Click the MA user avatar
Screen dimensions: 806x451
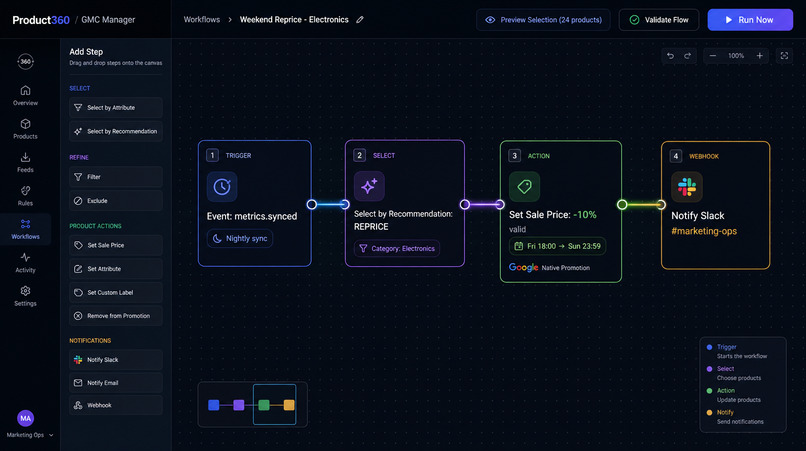pyautogui.click(x=25, y=418)
